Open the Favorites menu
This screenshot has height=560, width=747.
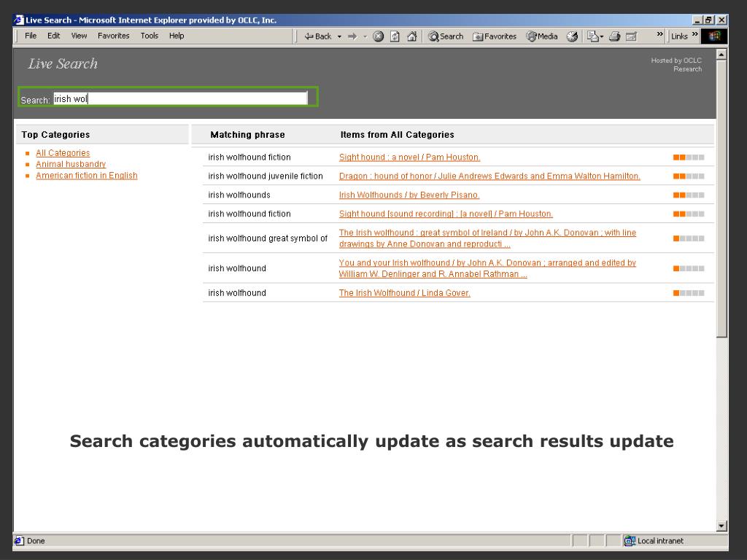[113, 36]
